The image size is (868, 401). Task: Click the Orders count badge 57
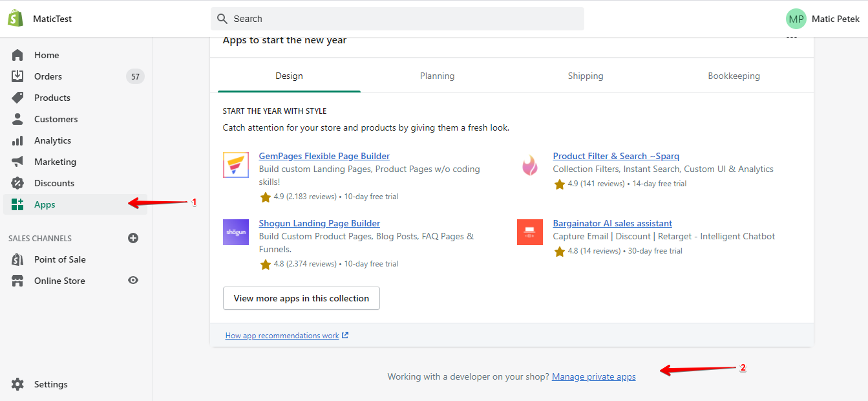pos(135,76)
